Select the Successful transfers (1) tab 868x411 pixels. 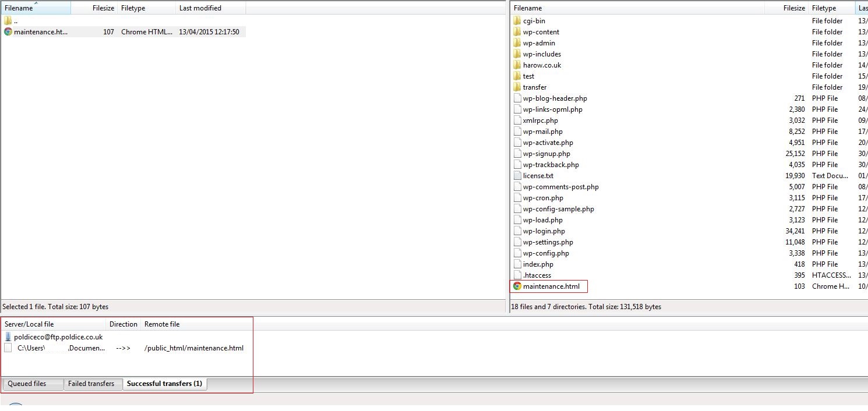pyautogui.click(x=164, y=384)
